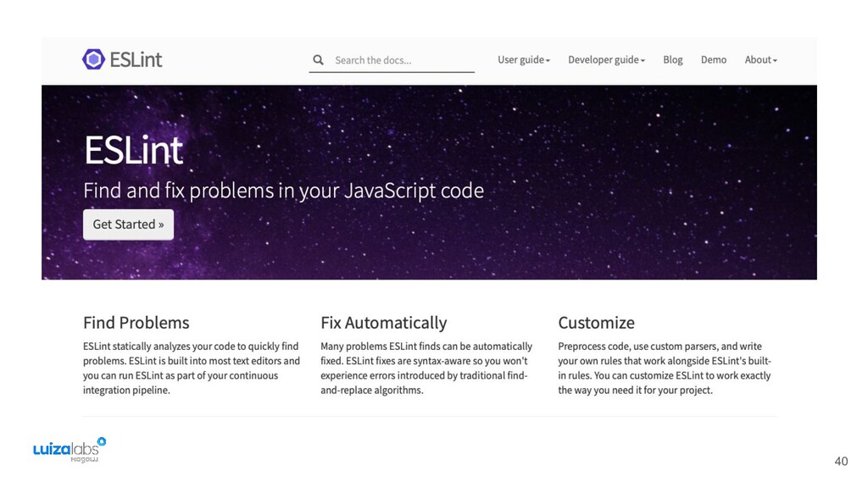Click the paragraph starting 'ESLint statically analyzes'
The image size is (868, 488).
click(192, 368)
